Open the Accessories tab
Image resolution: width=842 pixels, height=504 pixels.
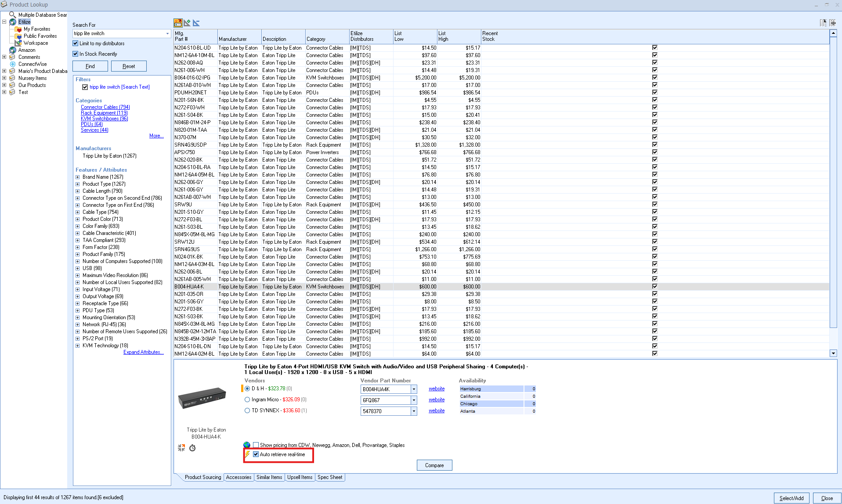[x=239, y=477]
